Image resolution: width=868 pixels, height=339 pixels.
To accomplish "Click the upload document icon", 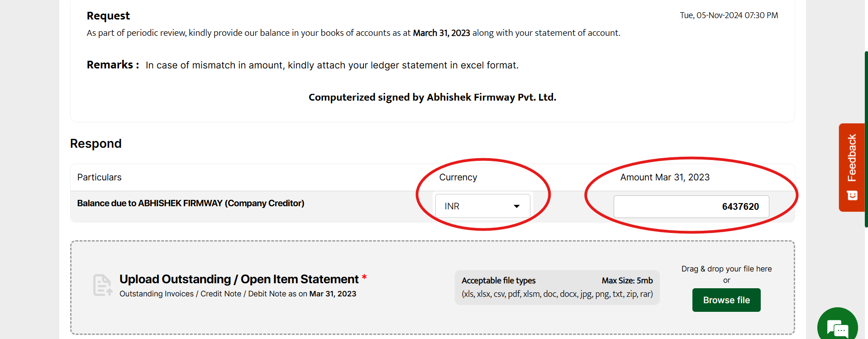I will pyautogui.click(x=102, y=285).
